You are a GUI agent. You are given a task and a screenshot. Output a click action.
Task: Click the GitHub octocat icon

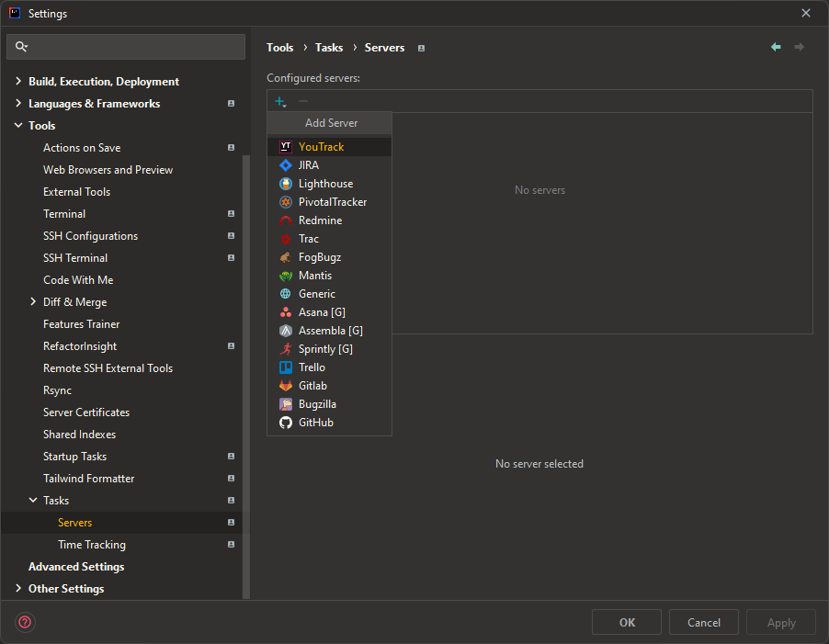[286, 423]
